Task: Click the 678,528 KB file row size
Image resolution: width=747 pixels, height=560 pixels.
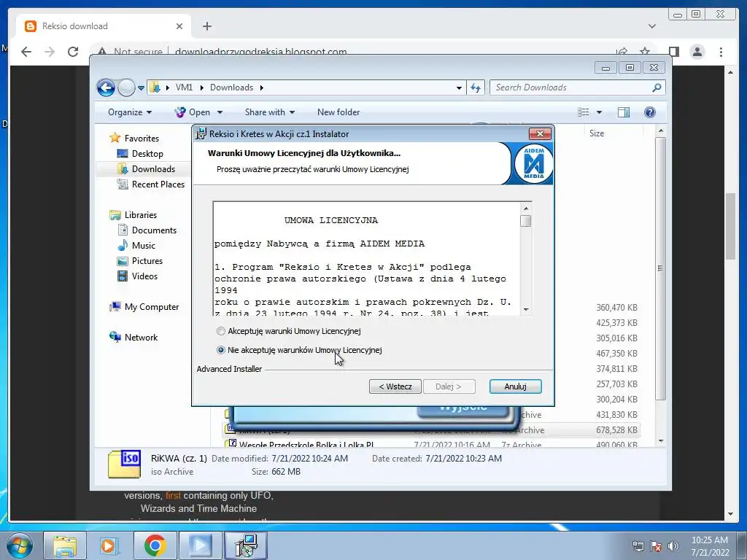Action: point(616,430)
